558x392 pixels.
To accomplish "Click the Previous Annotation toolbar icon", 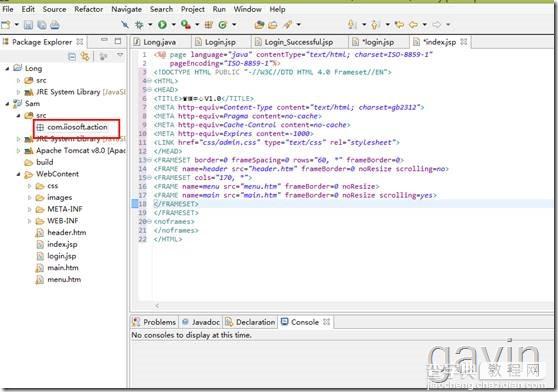I will tap(375, 25).
